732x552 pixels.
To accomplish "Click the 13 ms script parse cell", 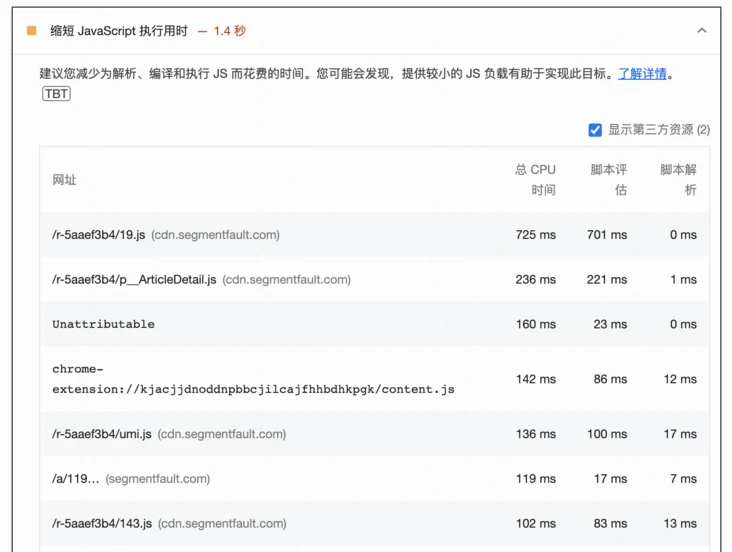I will pyautogui.click(x=680, y=524).
